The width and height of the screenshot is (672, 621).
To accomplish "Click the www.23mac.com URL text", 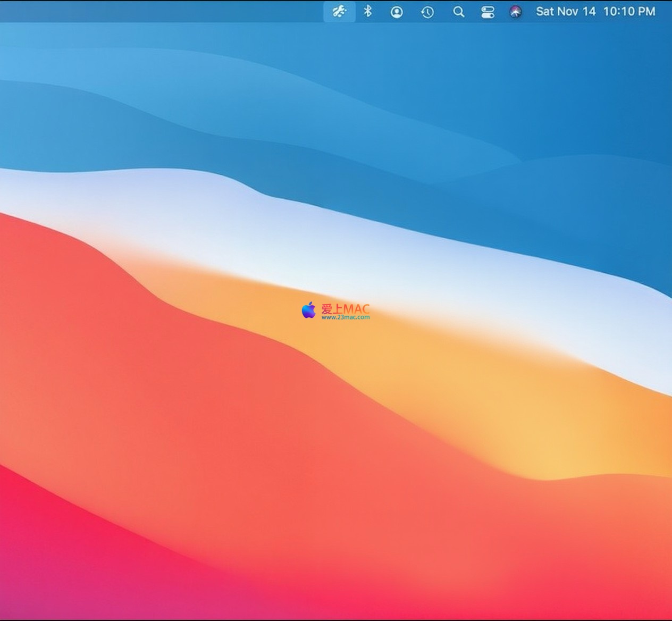I will tap(345, 317).
